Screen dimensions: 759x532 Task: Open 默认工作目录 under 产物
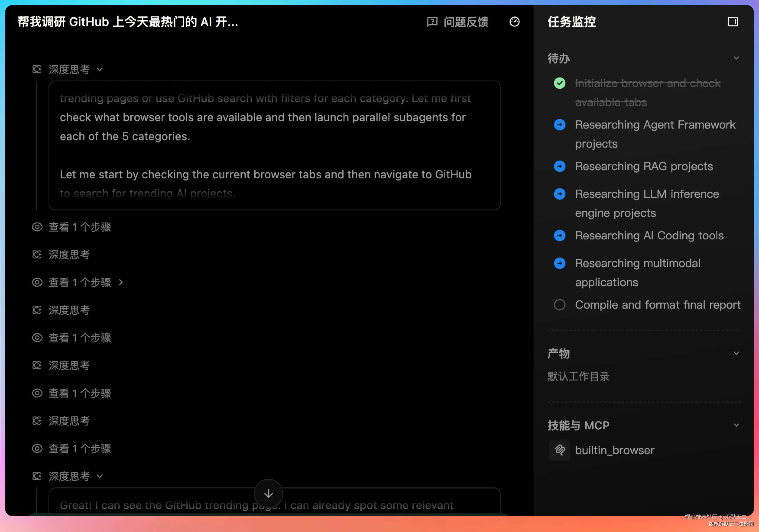tap(579, 376)
